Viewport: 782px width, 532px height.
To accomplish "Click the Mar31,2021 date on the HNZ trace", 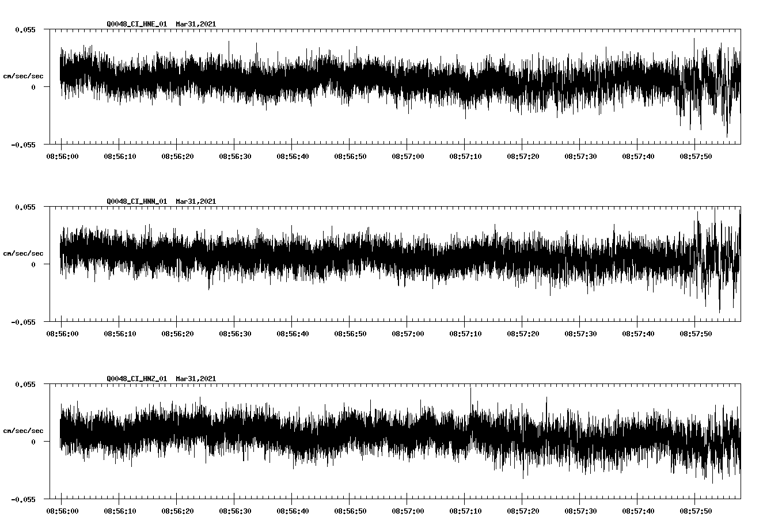I will (x=195, y=378).
